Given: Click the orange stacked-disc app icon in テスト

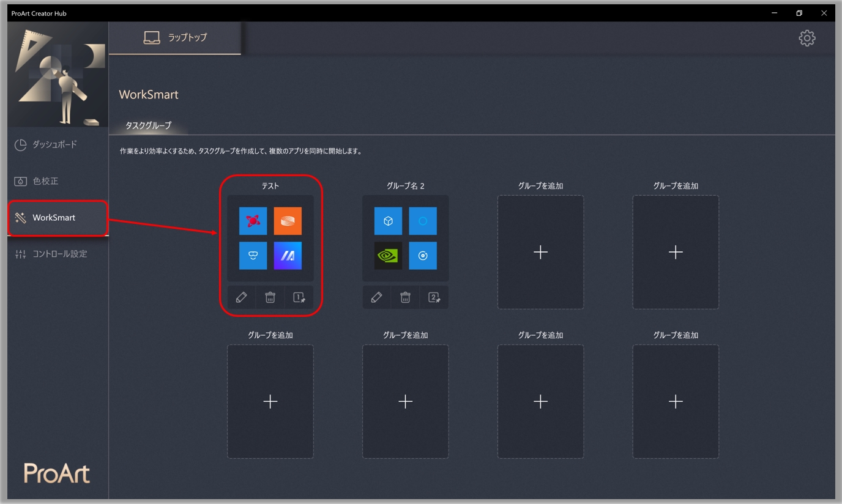Looking at the screenshot, I should point(288,221).
